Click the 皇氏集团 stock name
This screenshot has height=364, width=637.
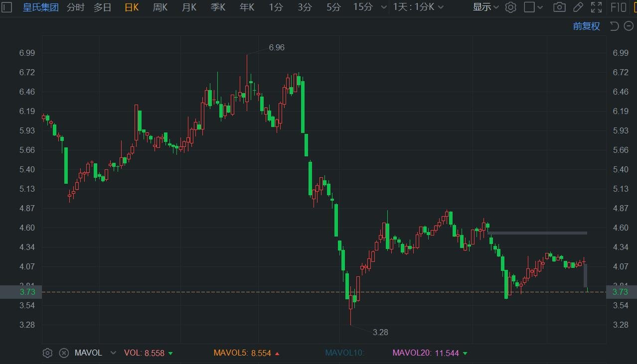click(41, 7)
